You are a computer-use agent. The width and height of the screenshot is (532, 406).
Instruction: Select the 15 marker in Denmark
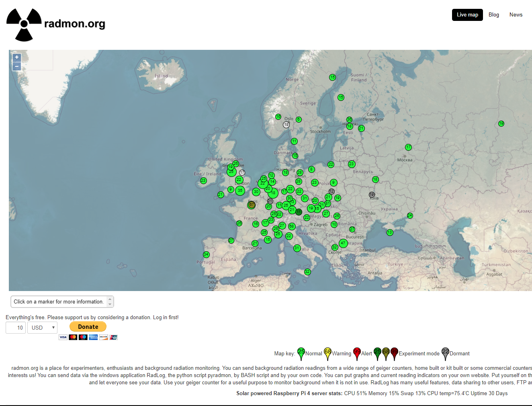(295, 156)
